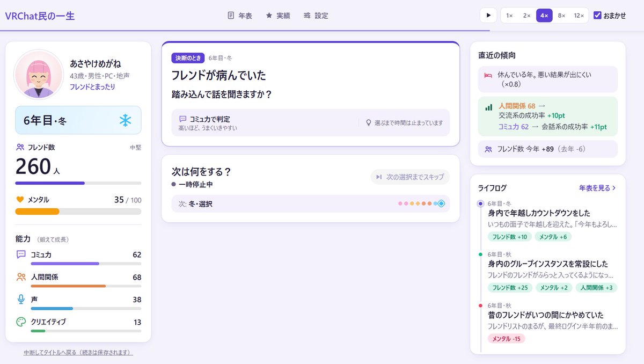Open 年表を見る link

click(x=597, y=188)
